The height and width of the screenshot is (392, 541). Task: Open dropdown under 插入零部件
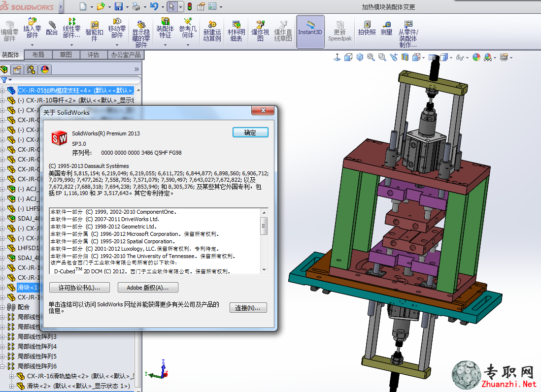coord(32,45)
